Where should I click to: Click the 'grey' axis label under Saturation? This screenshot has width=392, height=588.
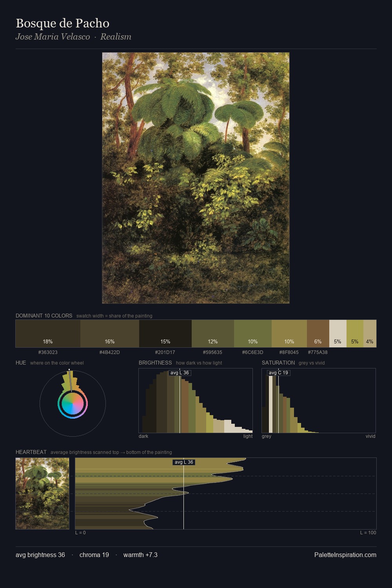267,436
